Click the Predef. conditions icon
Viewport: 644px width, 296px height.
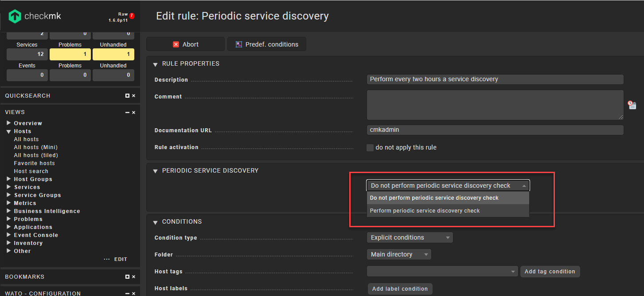239,44
